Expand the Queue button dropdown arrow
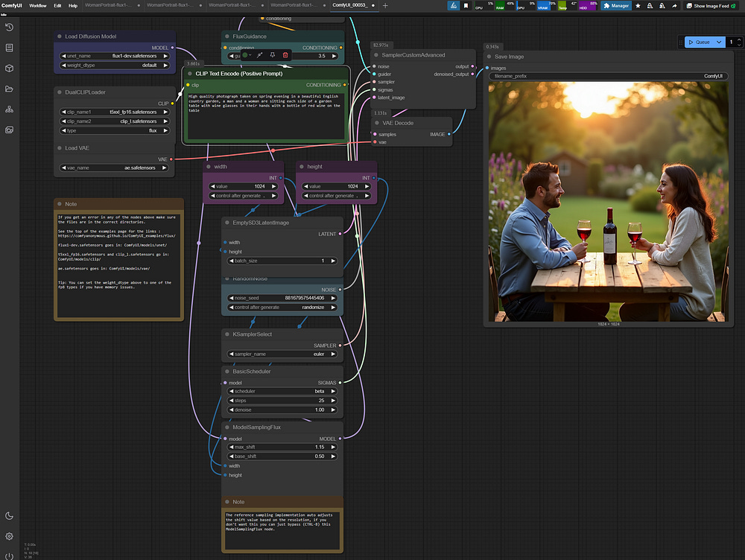The image size is (745, 560). tap(719, 42)
